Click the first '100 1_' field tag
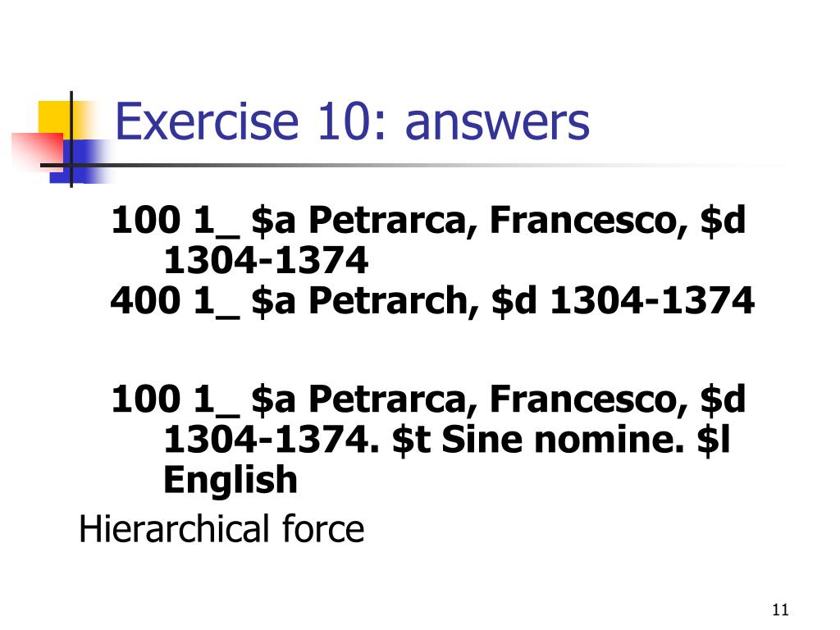 pos(175,221)
